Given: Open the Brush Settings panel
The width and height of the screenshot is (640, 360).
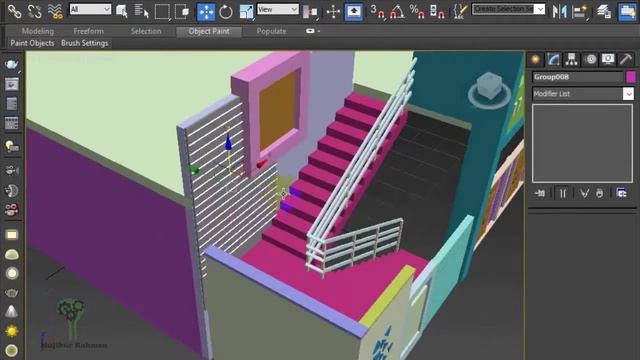Looking at the screenshot, I should [84, 43].
